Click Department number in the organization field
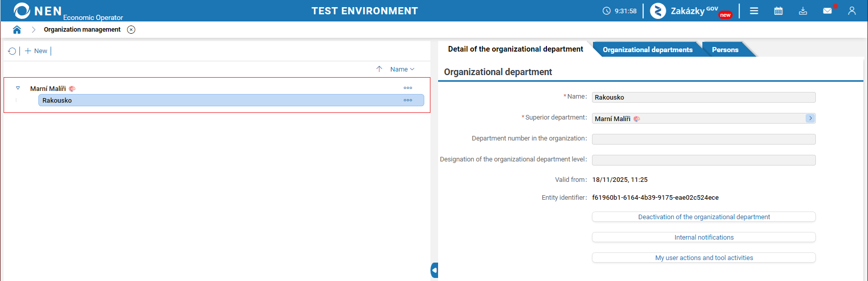The width and height of the screenshot is (868, 281). click(x=703, y=139)
